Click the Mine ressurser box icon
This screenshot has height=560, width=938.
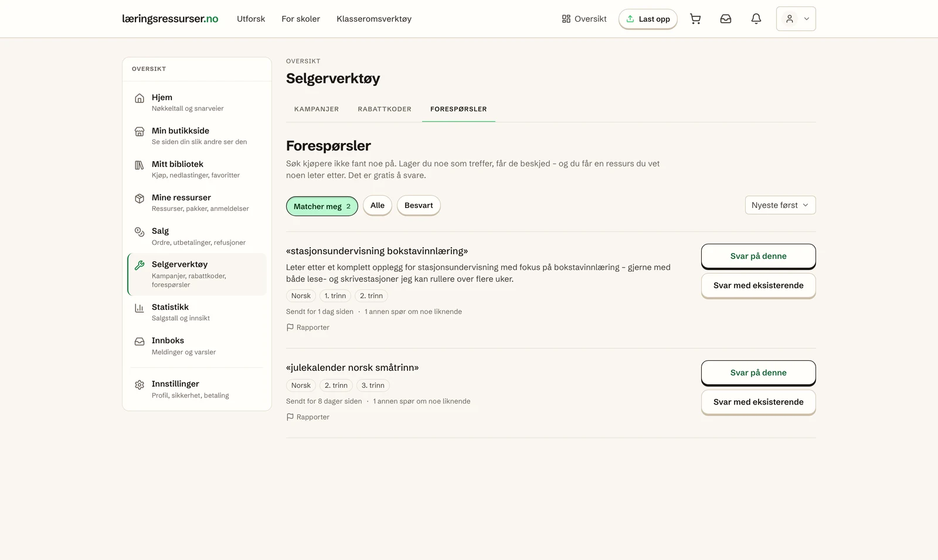(140, 199)
